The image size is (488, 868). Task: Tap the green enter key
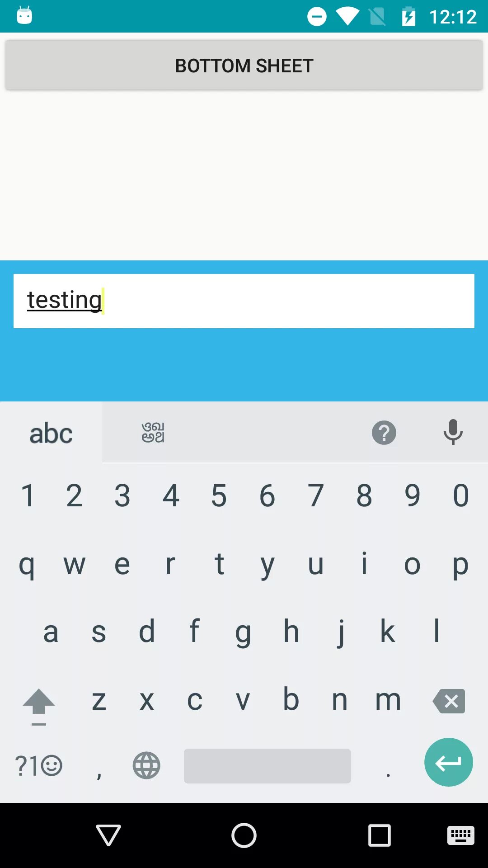(449, 763)
